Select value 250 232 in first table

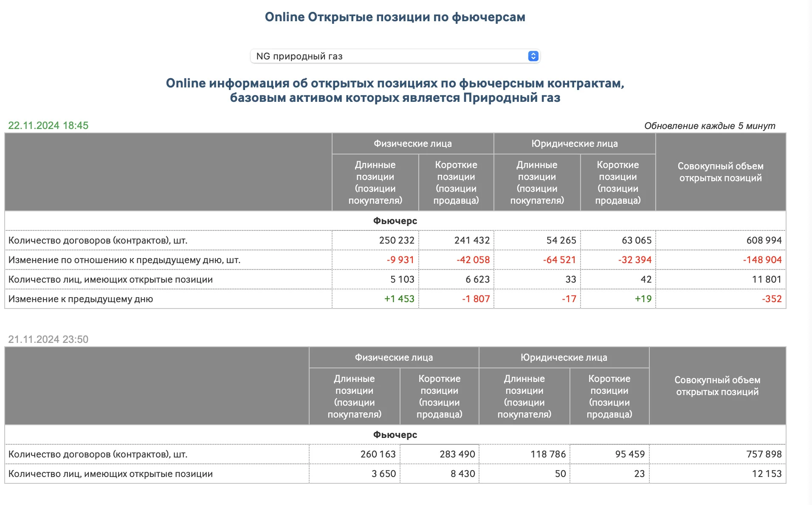point(397,240)
